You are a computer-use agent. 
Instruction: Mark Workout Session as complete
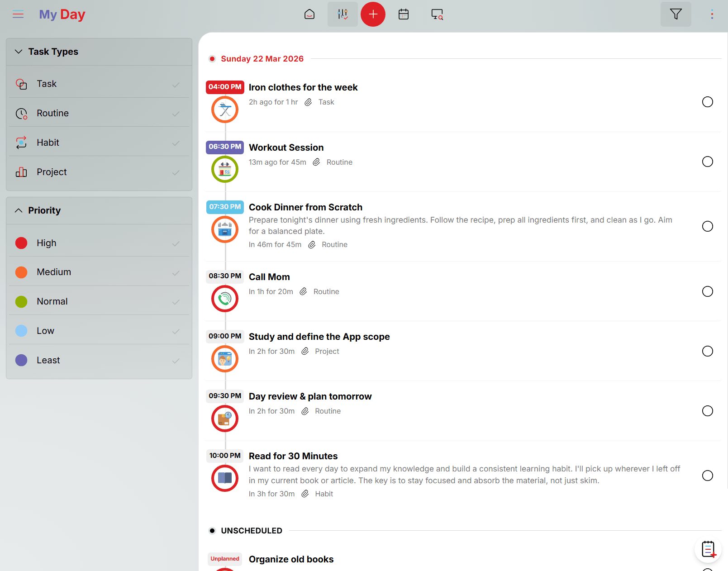pyautogui.click(x=707, y=162)
